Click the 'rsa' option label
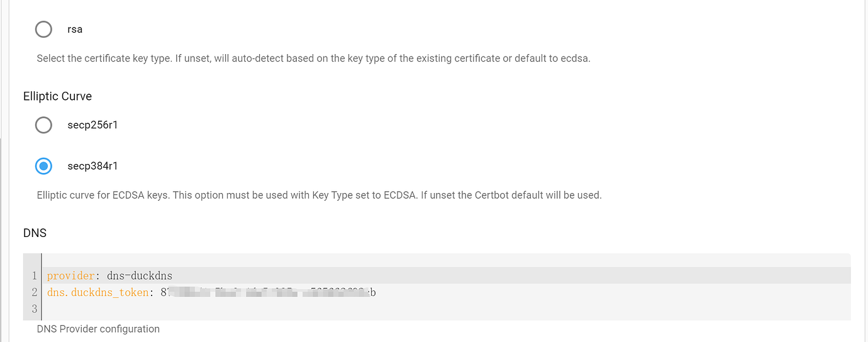This screenshot has height=342, width=868. (x=75, y=29)
